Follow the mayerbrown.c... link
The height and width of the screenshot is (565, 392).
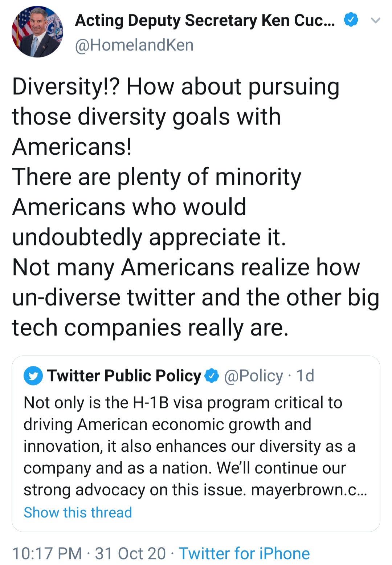[309, 490]
